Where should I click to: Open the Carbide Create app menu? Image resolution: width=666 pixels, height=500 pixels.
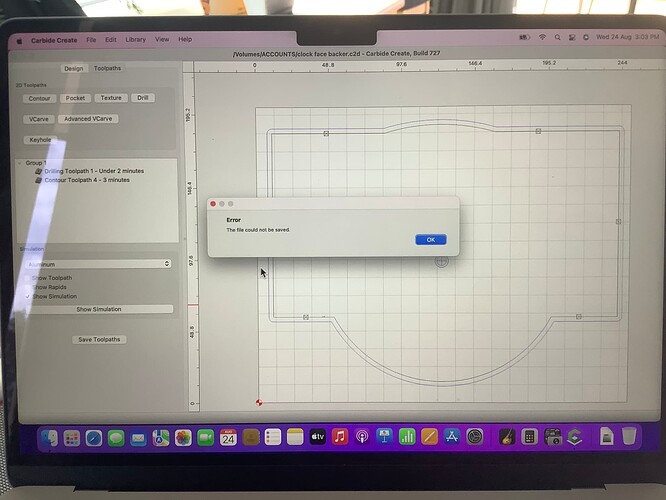coord(54,40)
